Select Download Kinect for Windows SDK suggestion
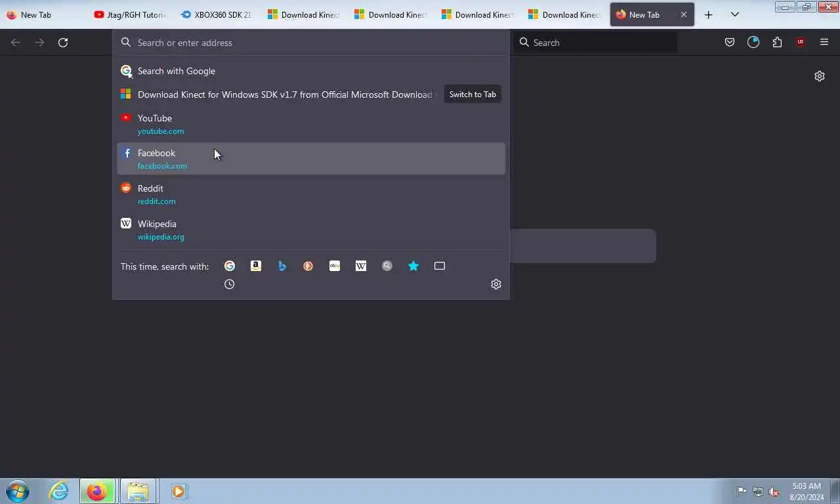 [311, 94]
